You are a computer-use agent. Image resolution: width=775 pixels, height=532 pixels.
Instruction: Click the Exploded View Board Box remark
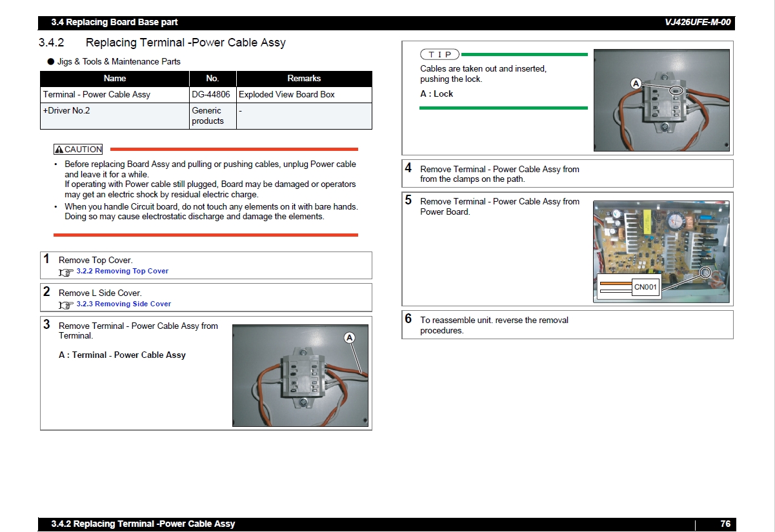coord(287,95)
